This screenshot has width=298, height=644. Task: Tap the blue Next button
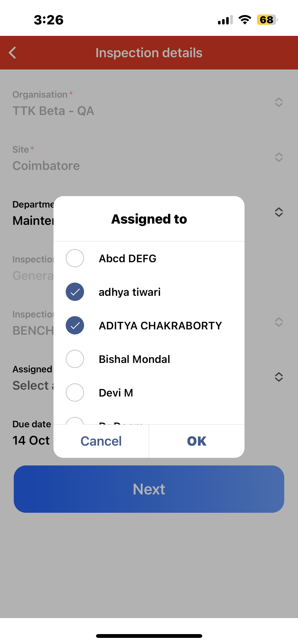(149, 489)
